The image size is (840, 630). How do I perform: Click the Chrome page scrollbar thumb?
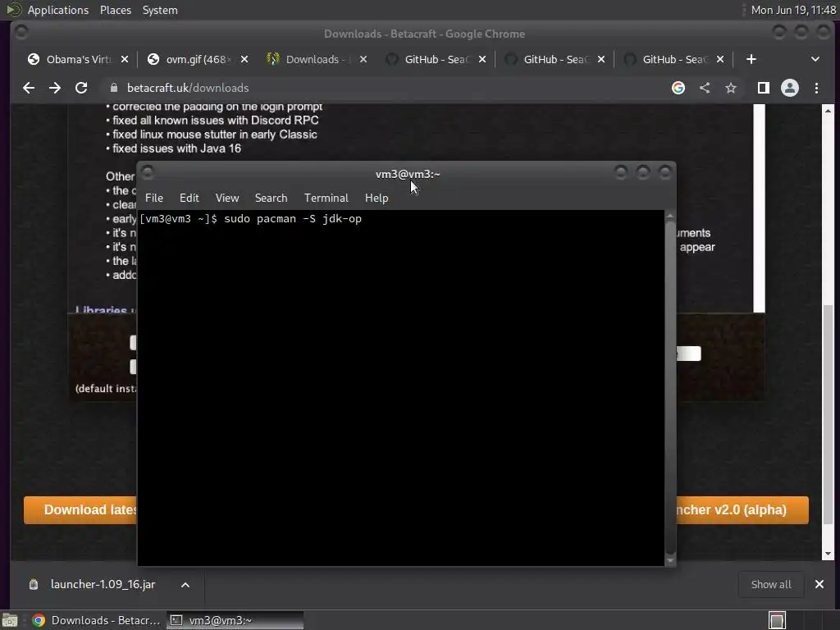coord(829,415)
